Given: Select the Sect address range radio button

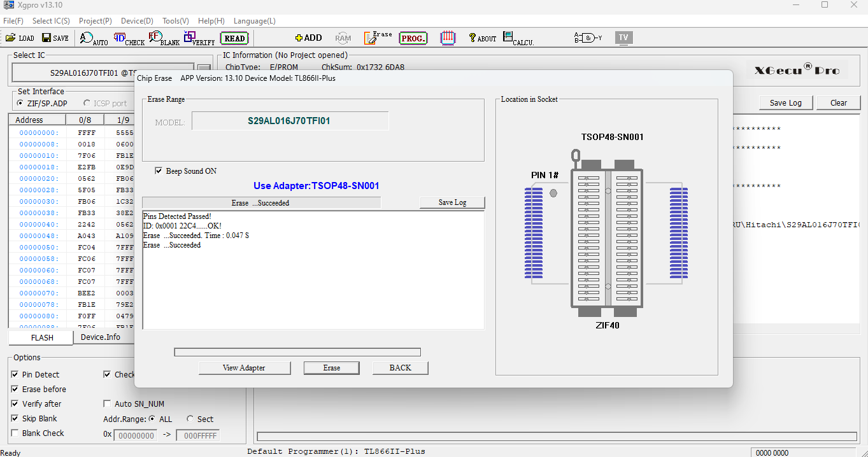Looking at the screenshot, I should pyautogui.click(x=190, y=419).
